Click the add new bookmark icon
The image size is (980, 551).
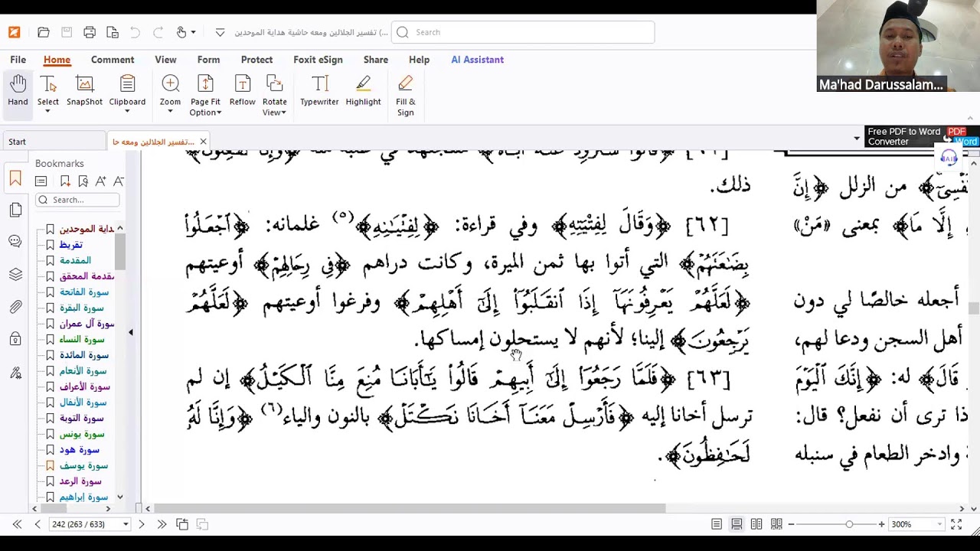pyautogui.click(x=65, y=181)
